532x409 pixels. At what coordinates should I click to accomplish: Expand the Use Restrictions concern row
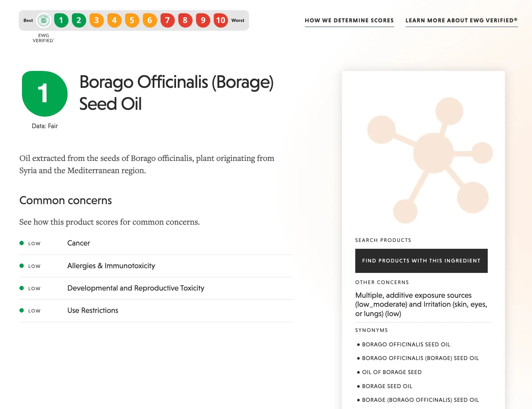(157, 311)
